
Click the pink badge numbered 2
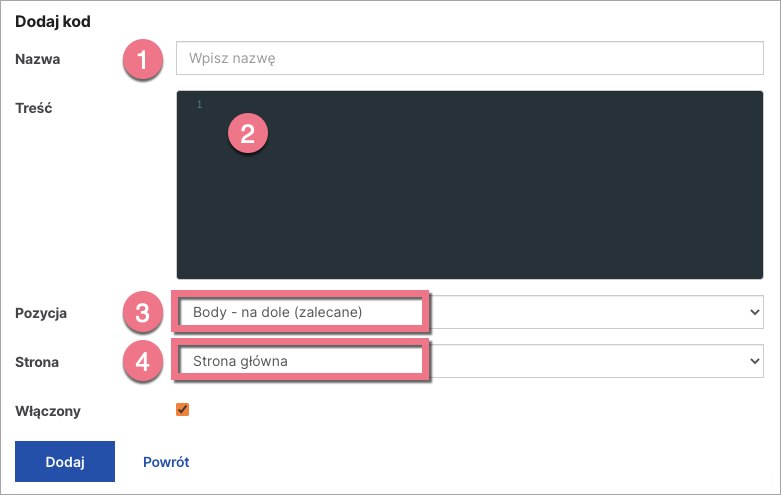pyautogui.click(x=247, y=133)
